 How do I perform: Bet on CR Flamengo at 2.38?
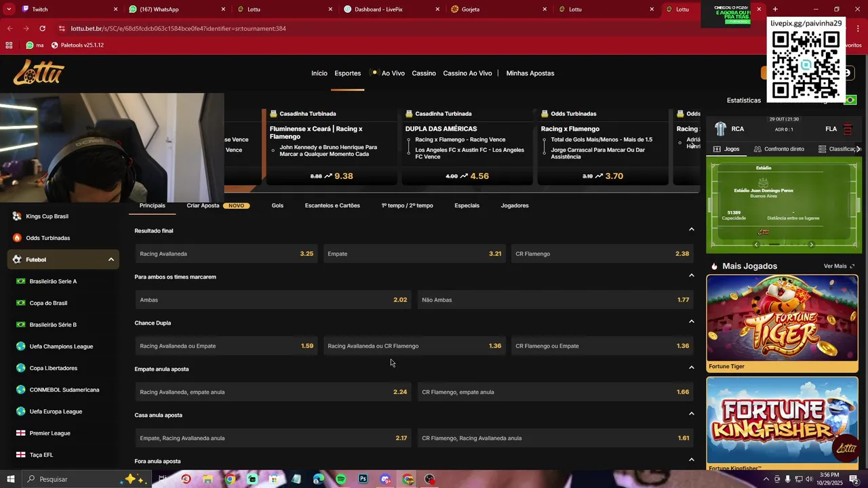(602, 253)
